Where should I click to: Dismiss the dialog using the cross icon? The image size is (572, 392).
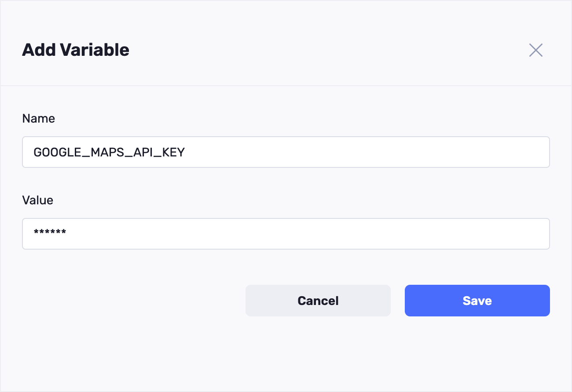coord(535,50)
